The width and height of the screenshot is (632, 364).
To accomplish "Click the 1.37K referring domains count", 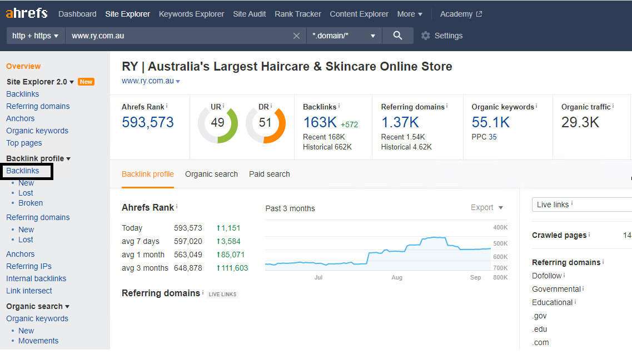I will click(x=400, y=122).
